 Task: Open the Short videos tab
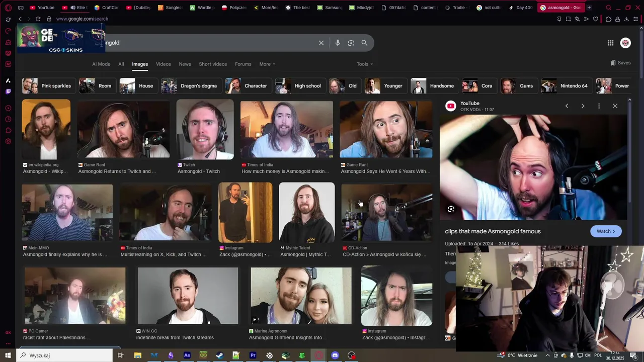(213, 64)
